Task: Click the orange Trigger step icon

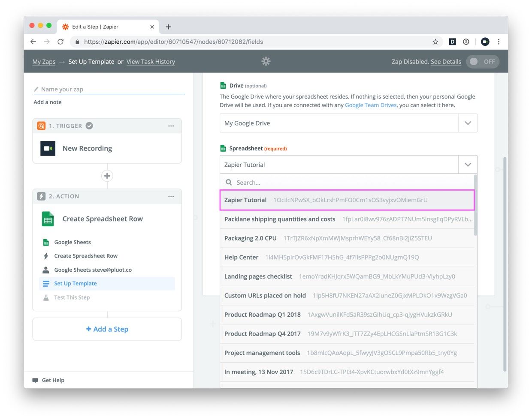Action: [x=41, y=126]
